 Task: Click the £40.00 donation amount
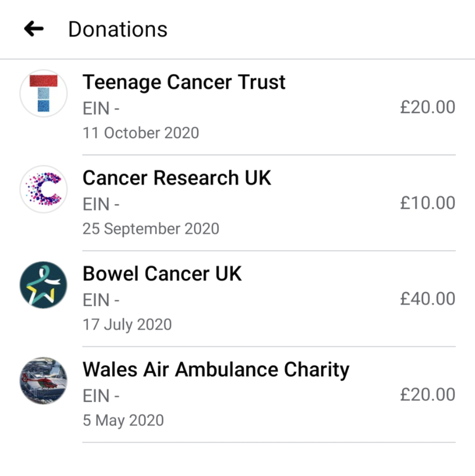click(x=427, y=299)
